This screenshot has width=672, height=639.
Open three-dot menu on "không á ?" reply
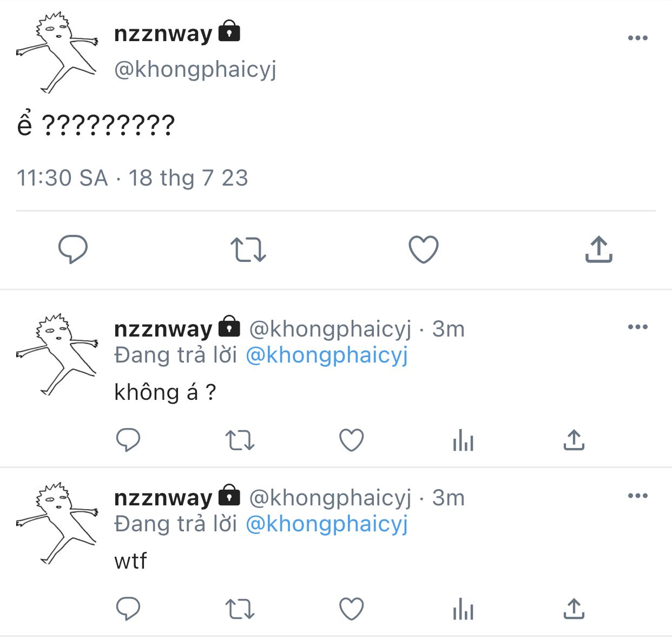tap(638, 327)
